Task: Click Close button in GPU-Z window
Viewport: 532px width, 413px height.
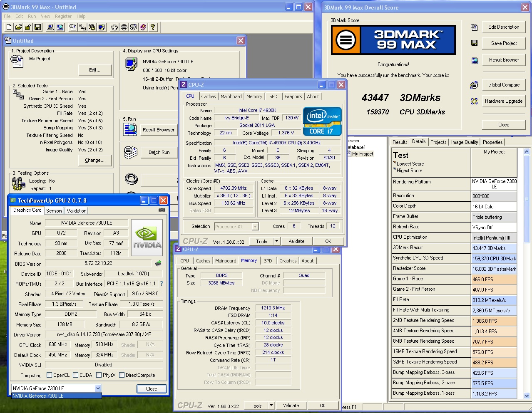Action: (x=152, y=389)
